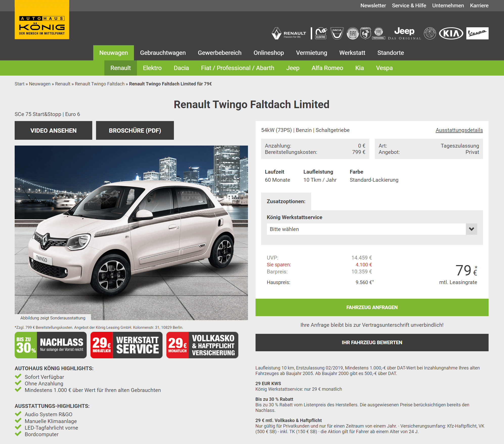504x444 pixels.
Task: Open the Unternehmen link
Action: pyautogui.click(x=448, y=6)
